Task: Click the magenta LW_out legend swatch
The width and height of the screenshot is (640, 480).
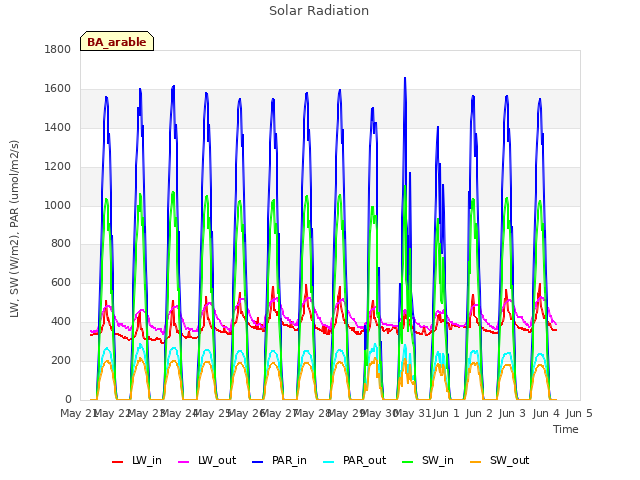Action: click(x=184, y=462)
